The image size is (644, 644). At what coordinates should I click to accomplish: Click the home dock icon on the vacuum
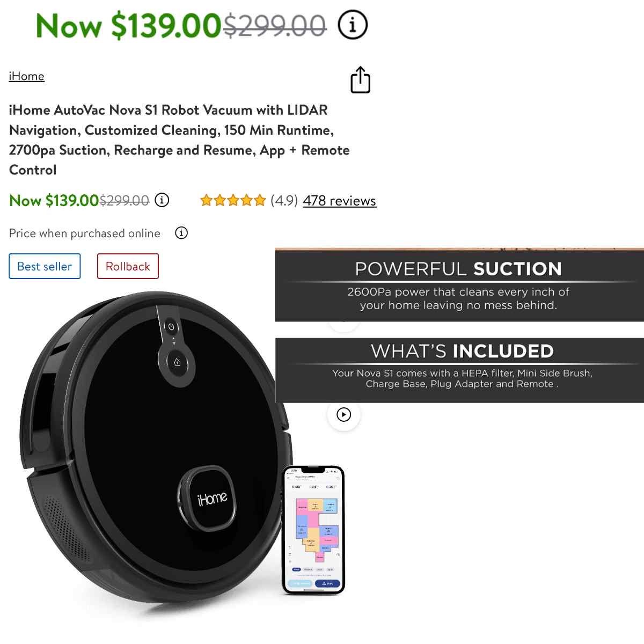pos(177,362)
